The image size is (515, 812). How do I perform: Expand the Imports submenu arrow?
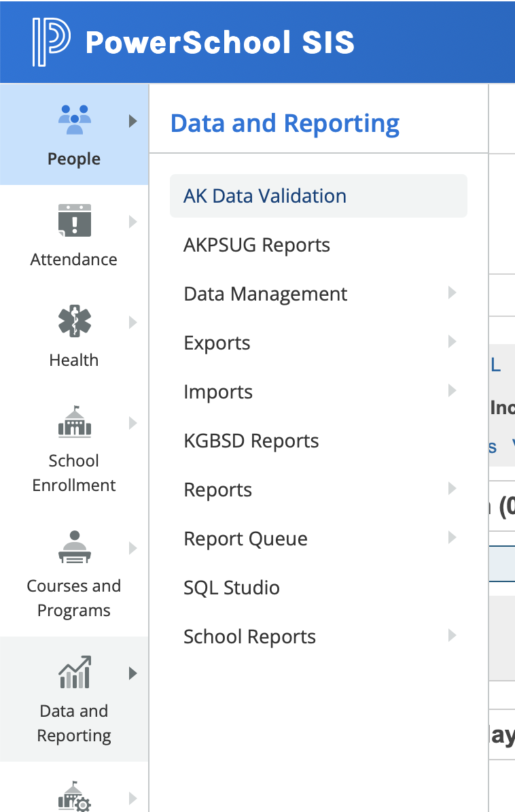pos(452,390)
